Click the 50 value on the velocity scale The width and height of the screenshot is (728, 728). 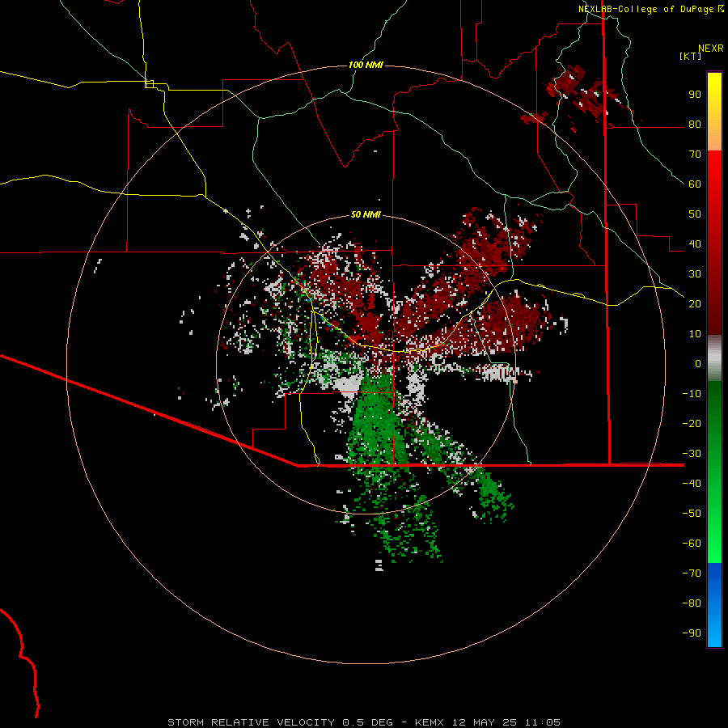(695, 214)
